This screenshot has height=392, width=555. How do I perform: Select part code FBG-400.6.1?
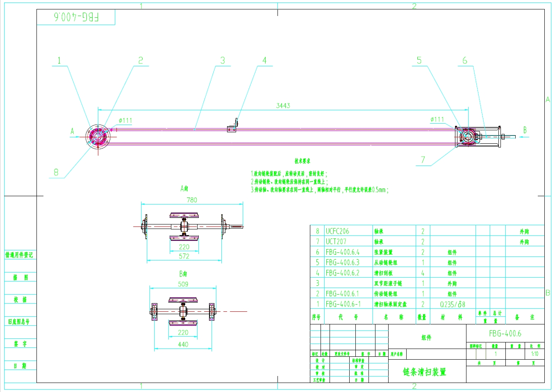click(342, 294)
